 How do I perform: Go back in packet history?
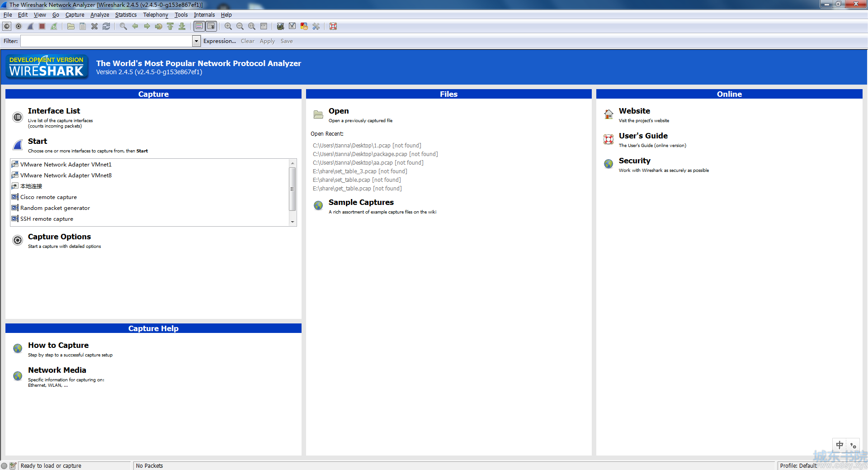coord(135,26)
